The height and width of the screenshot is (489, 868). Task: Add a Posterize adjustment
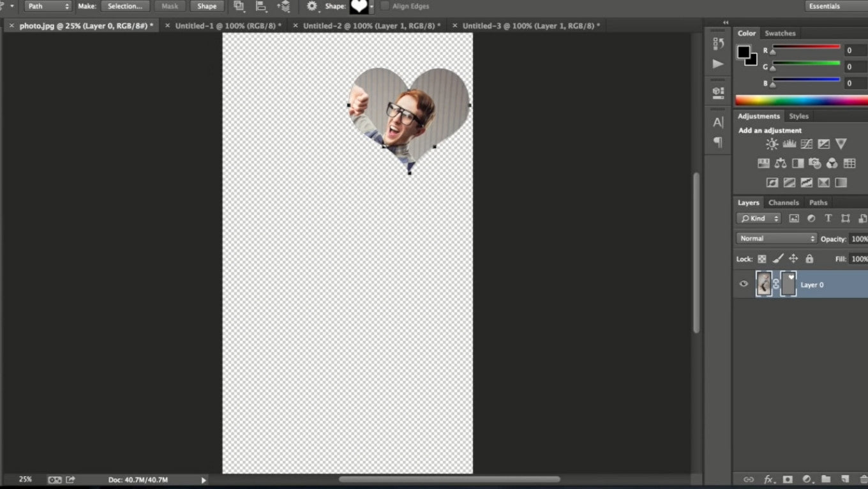point(789,183)
